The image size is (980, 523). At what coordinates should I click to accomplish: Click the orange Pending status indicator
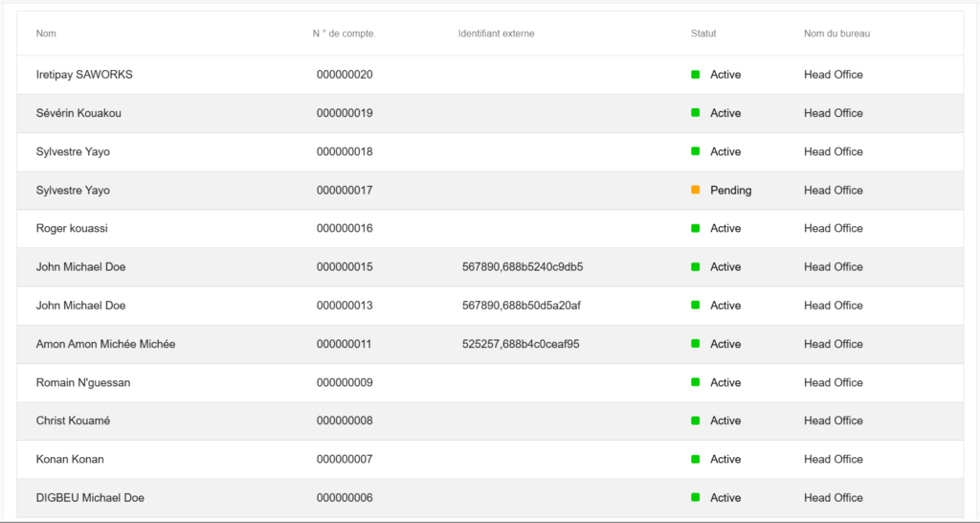coord(696,190)
